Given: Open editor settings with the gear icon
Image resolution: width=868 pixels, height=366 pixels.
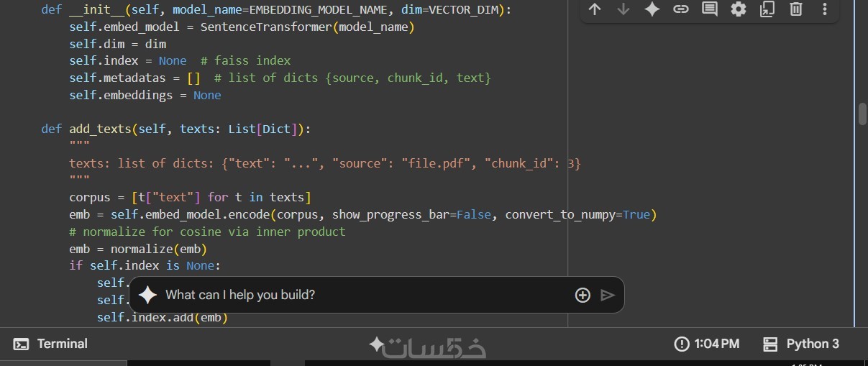Looking at the screenshot, I should pyautogui.click(x=739, y=9).
